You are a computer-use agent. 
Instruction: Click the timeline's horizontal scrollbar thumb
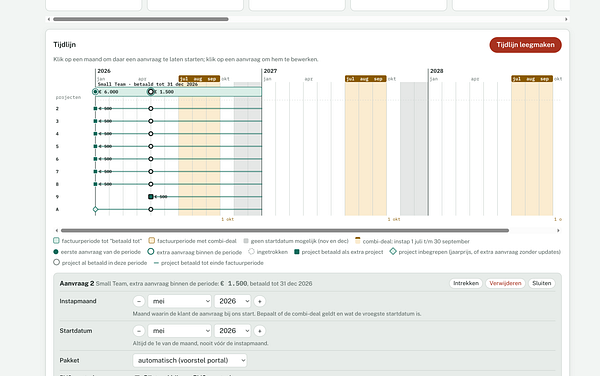coord(285,231)
